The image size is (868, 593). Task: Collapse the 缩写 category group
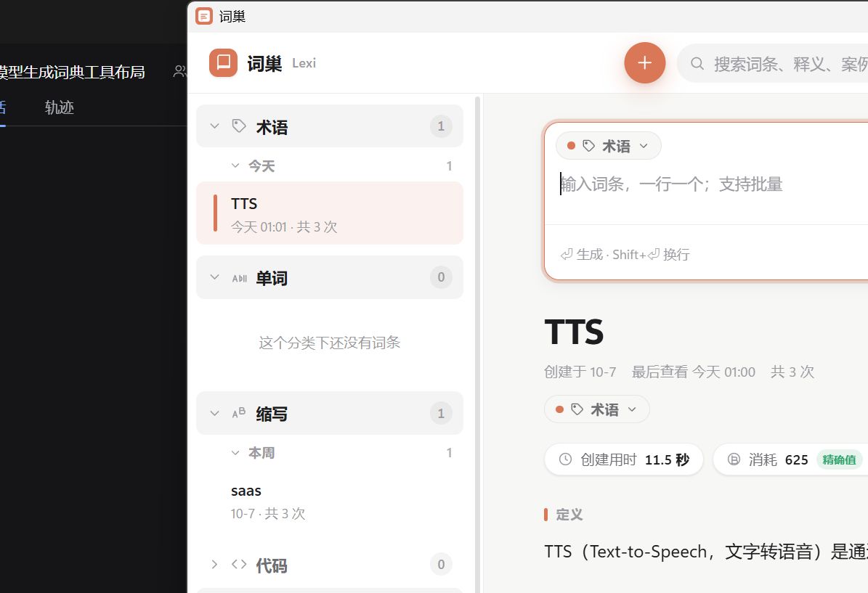coord(215,413)
